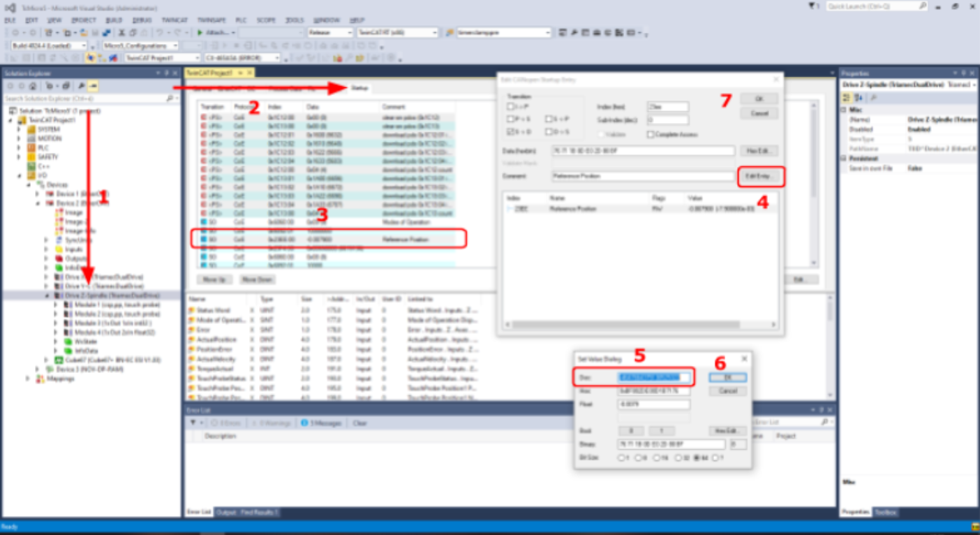Click vertical scrollbar of the process data list
980x535 pixels.
(x=830, y=346)
